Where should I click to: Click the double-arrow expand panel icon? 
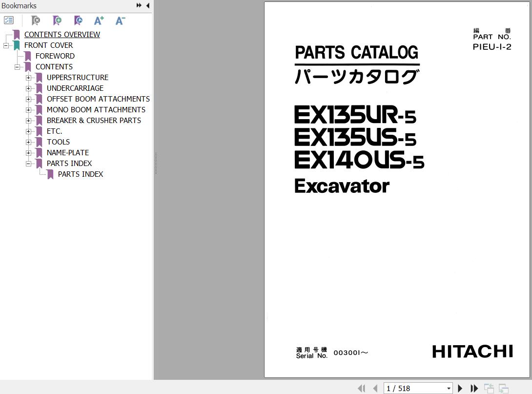click(x=139, y=5)
